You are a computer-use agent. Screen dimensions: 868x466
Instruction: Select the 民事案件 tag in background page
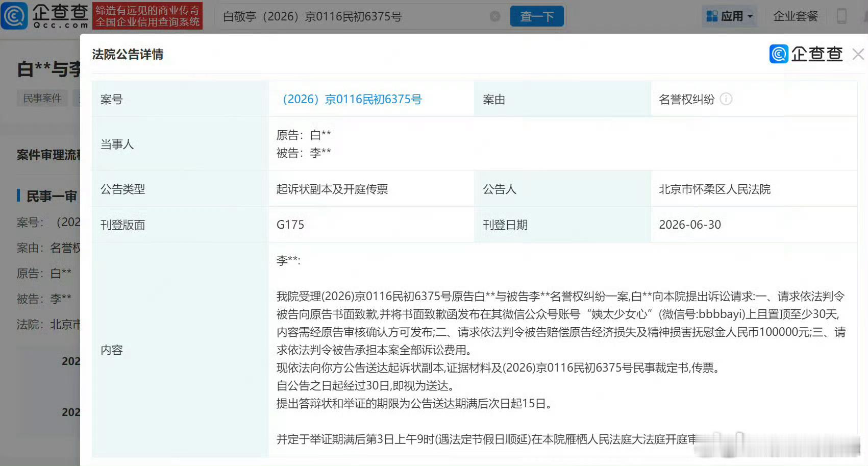tap(42, 98)
